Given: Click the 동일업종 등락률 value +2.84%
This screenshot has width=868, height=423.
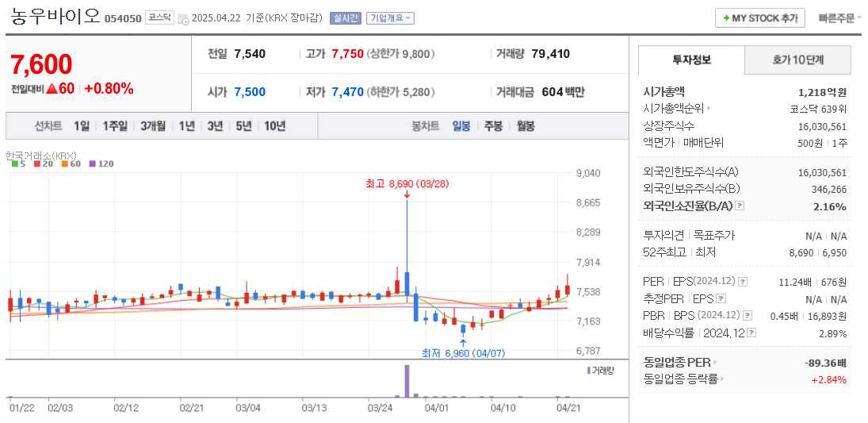Looking at the screenshot, I should coord(828,380).
